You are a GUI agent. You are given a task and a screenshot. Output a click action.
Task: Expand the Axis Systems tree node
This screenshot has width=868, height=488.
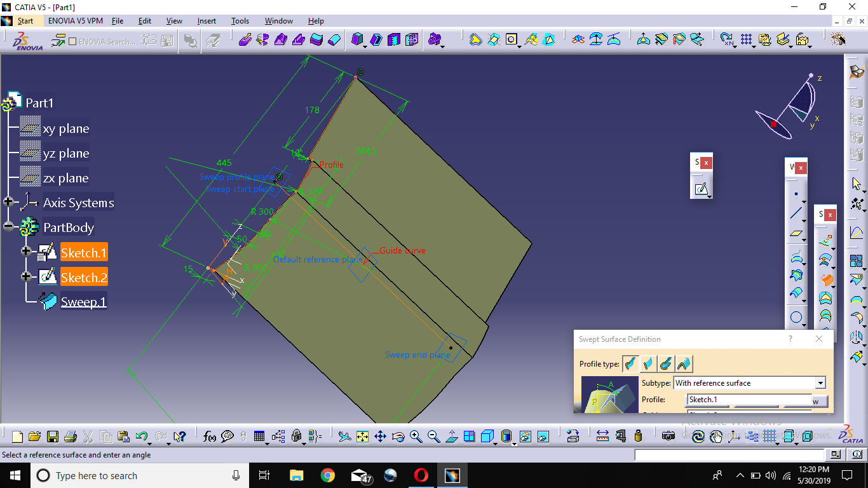pyautogui.click(x=8, y=202)
